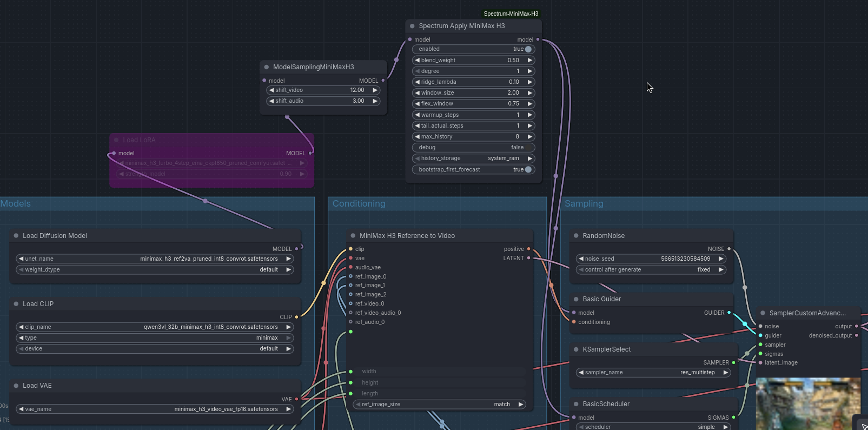Click the Load LoRA node collapse dot
The width and height of the screenshot is (868, 430).
[x=116, y=140]
